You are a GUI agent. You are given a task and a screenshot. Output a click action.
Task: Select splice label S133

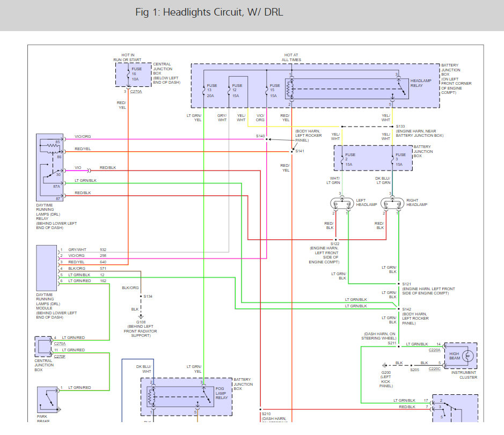pyautogui.click(x=400, y=127)
